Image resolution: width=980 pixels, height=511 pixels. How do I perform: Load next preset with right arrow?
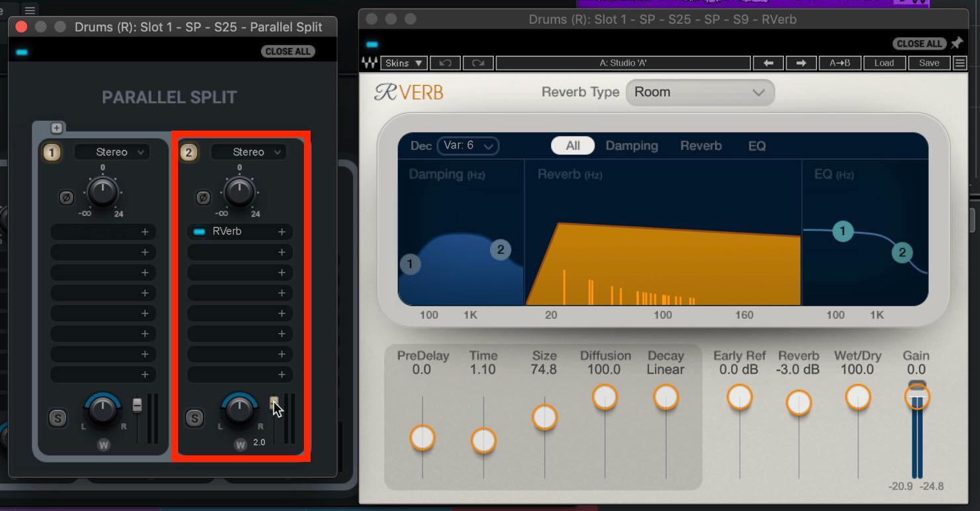pyautogui.click(x=801, y=63)
